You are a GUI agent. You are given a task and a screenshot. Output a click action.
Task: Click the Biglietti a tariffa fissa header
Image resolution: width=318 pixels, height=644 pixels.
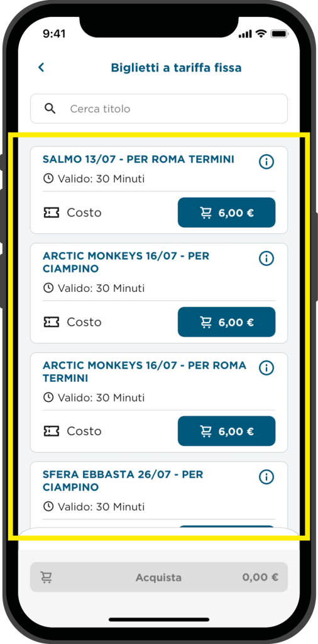(x=176, y=67)
